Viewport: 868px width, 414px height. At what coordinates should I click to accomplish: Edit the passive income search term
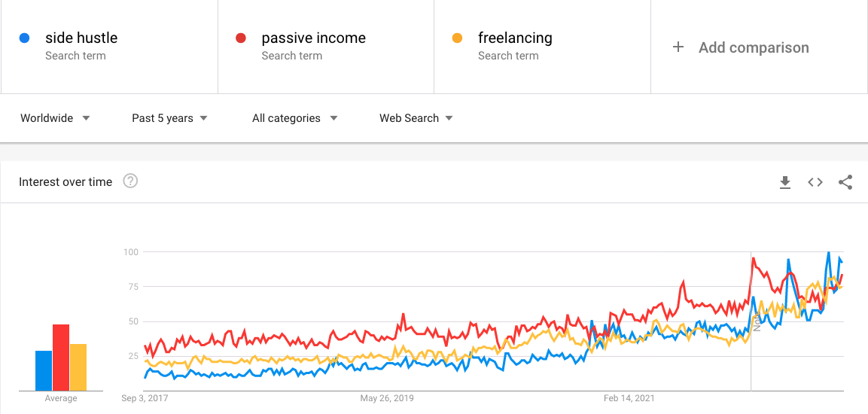tap(313, 38)
